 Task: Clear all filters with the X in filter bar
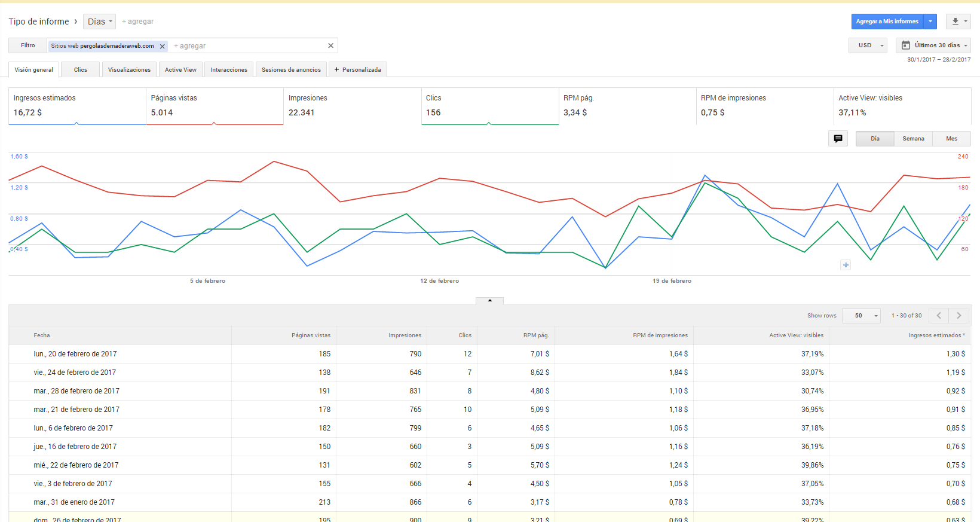(330, 45)
